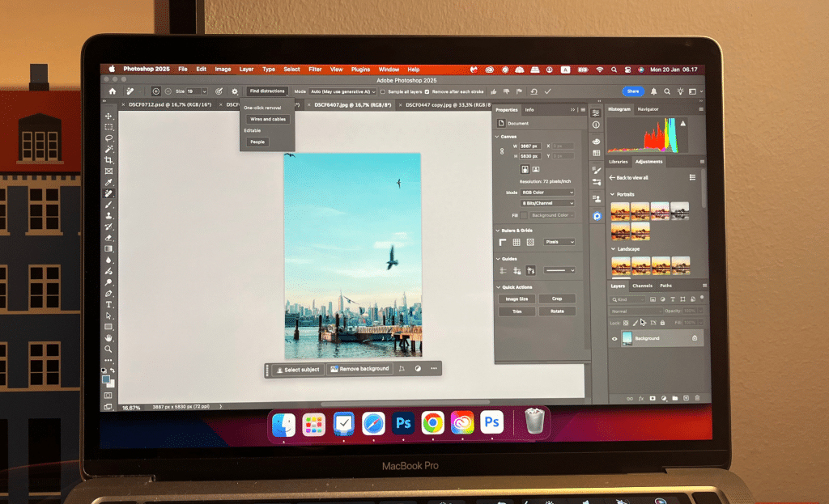
Task: Collapse the Portraits presets section
Action: [x=611, y=194]
